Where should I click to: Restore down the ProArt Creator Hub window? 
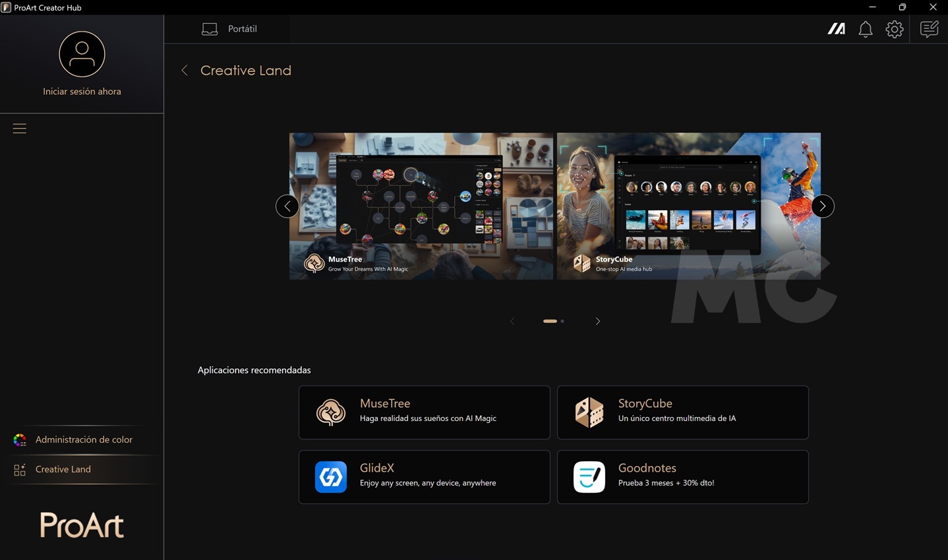pyautogui.click(x=903, y=7)
